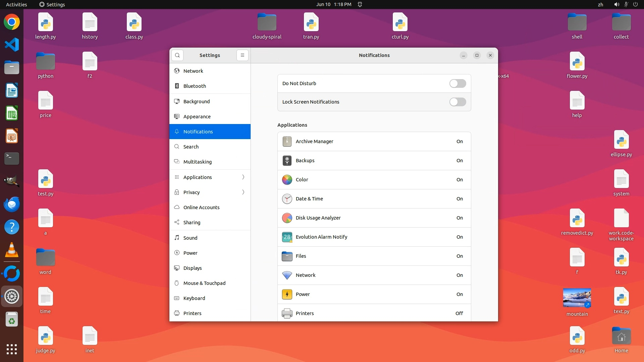
Task: Click the Power lightning bolt app icon
Action: pos(287,294)
